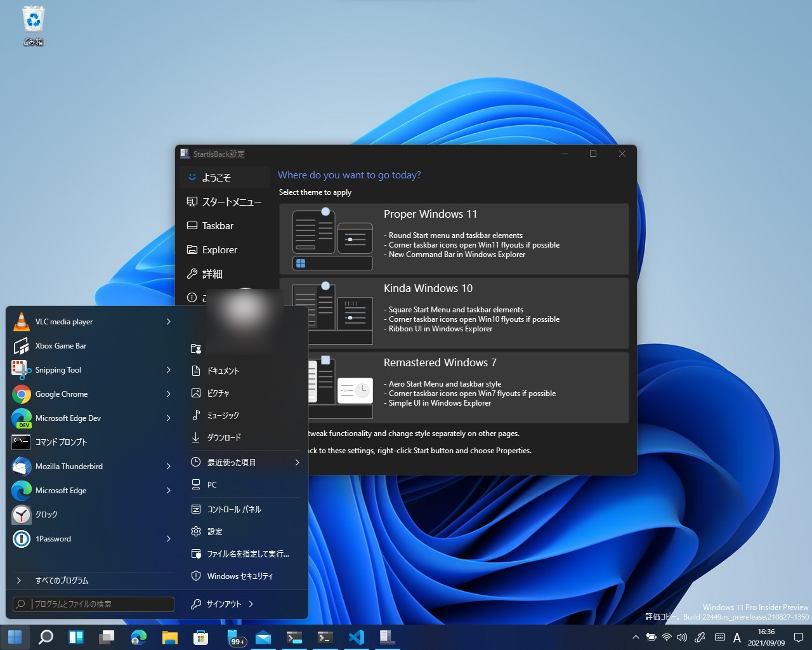Expand the Mozilla Thunderbird jump list arrow
The height and width of the screenshot is (650, 812).
(x=168, y=467)
